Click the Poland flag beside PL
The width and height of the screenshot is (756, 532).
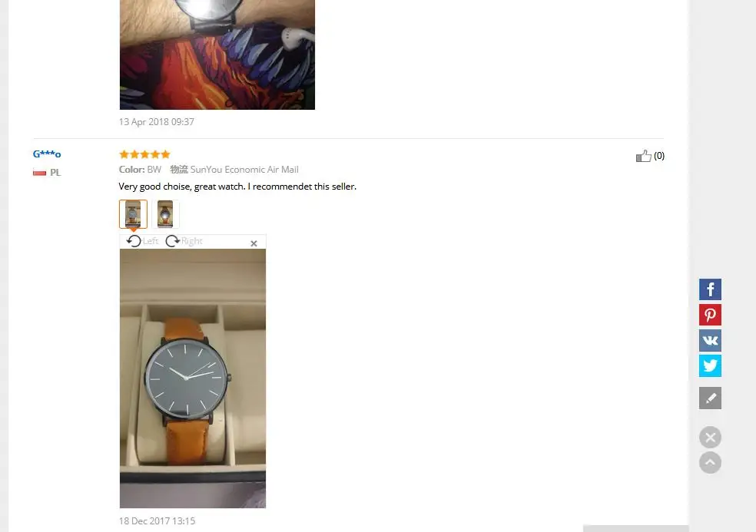39,173
